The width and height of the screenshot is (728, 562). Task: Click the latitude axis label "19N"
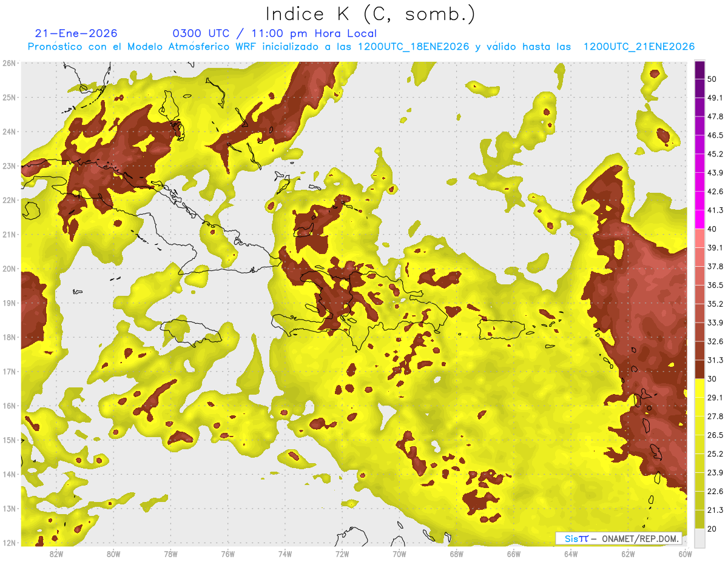point(9,303)
